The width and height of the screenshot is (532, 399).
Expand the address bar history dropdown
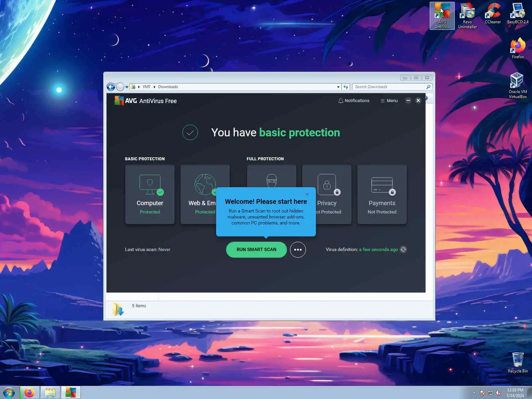tap(338, 87)
